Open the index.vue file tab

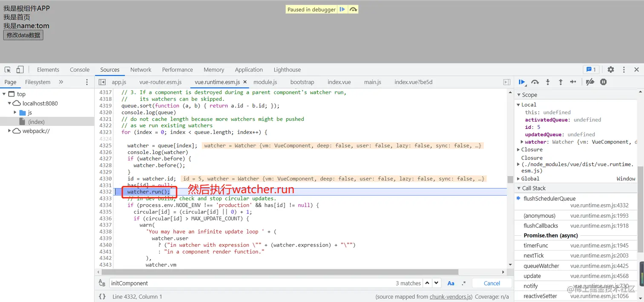(x=339, y=82)
